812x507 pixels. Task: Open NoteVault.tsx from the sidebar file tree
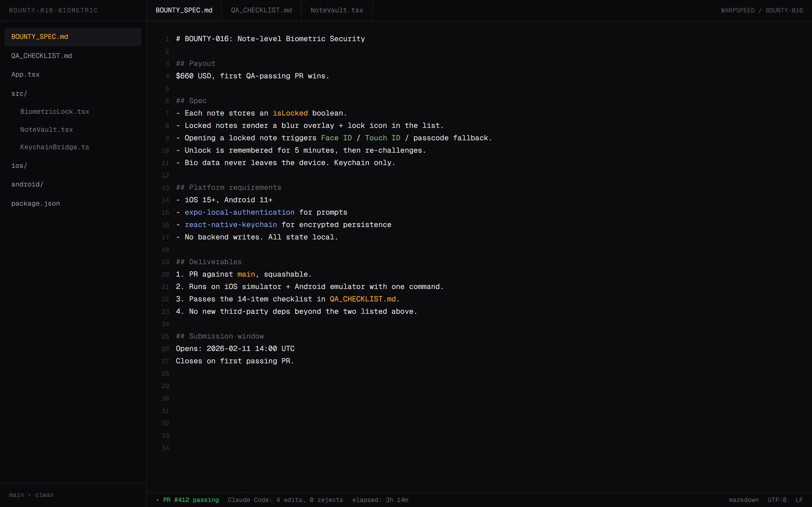coord(47,130)
